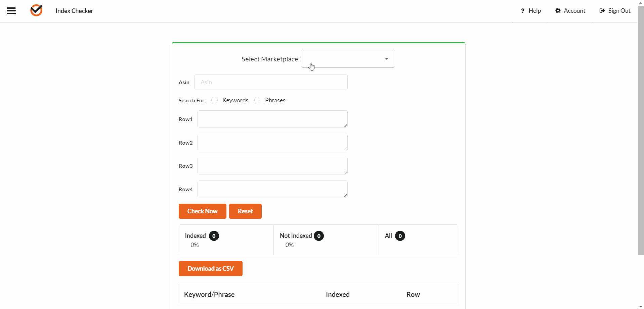
Task: Open the hamburger menu icon
Action: 11,11
